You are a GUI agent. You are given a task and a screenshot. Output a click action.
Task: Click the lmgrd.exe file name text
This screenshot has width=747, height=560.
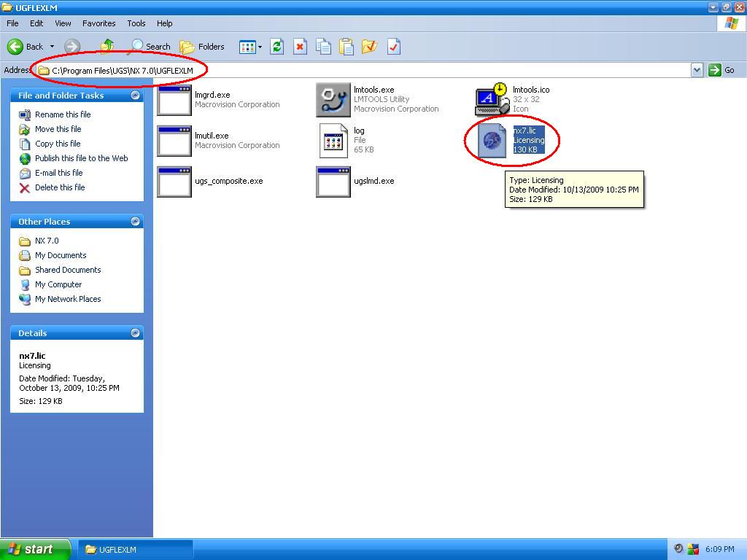point(212,95)
